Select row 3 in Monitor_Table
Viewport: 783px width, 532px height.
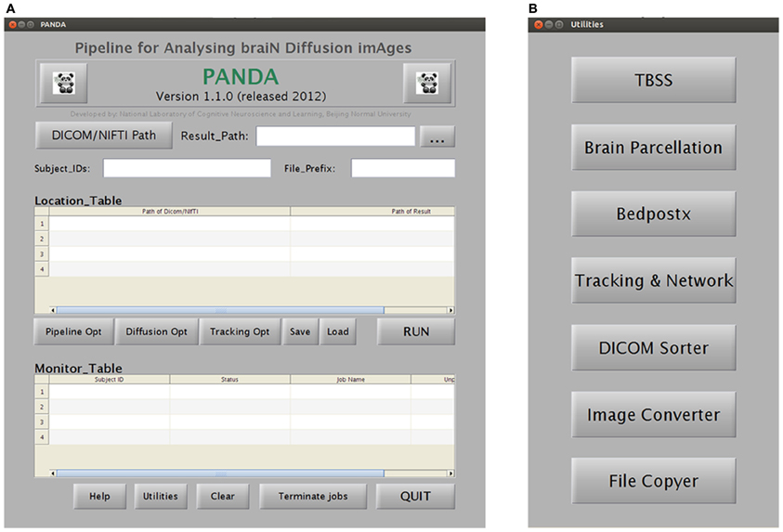click(244, 422)
